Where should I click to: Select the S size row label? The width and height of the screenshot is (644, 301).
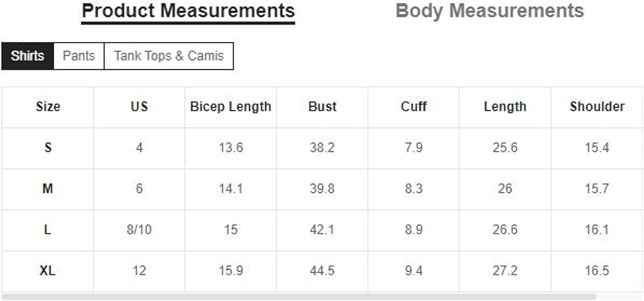(48, 148)
